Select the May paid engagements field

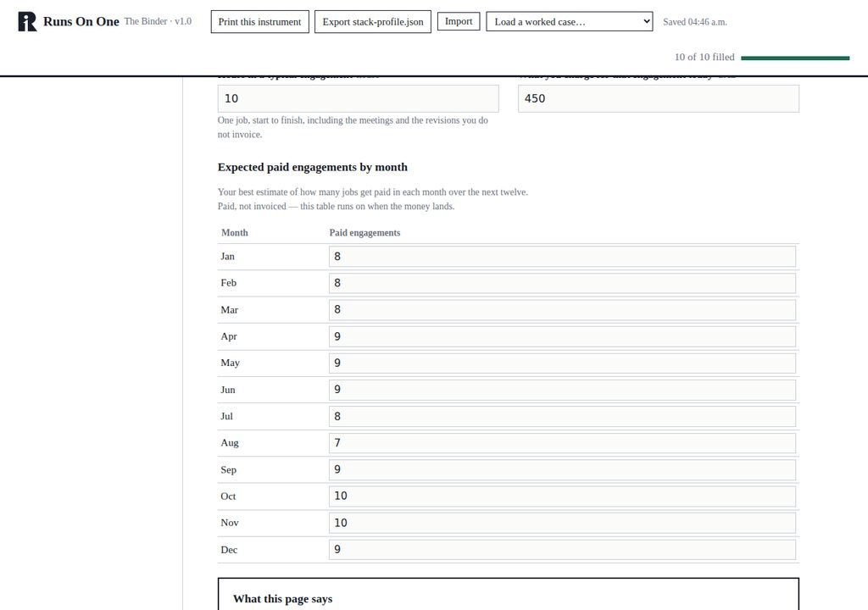tap(563, 363)
